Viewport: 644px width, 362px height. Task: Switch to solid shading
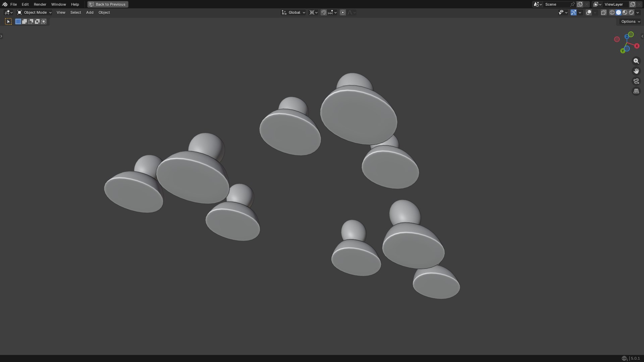(619, 12)
